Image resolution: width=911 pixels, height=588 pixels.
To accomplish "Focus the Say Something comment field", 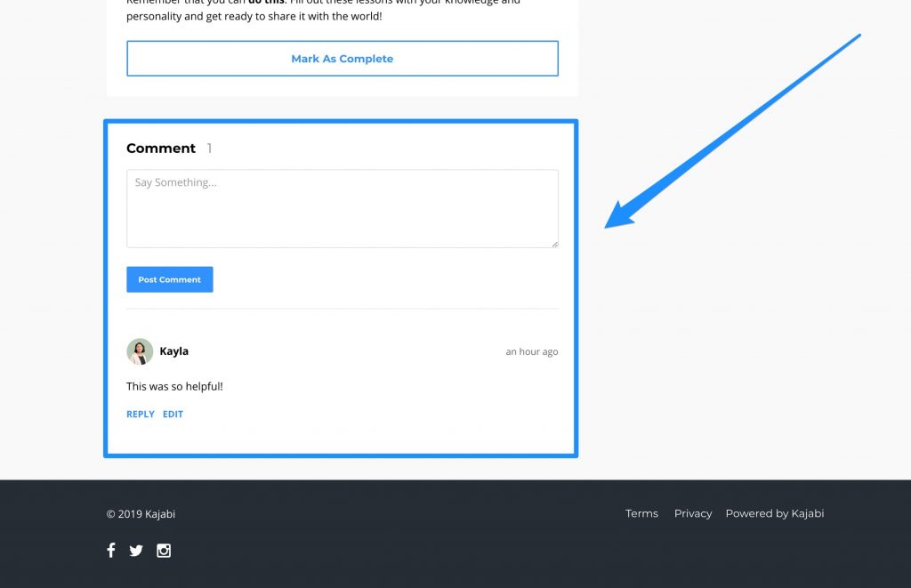I will point(342,209).
